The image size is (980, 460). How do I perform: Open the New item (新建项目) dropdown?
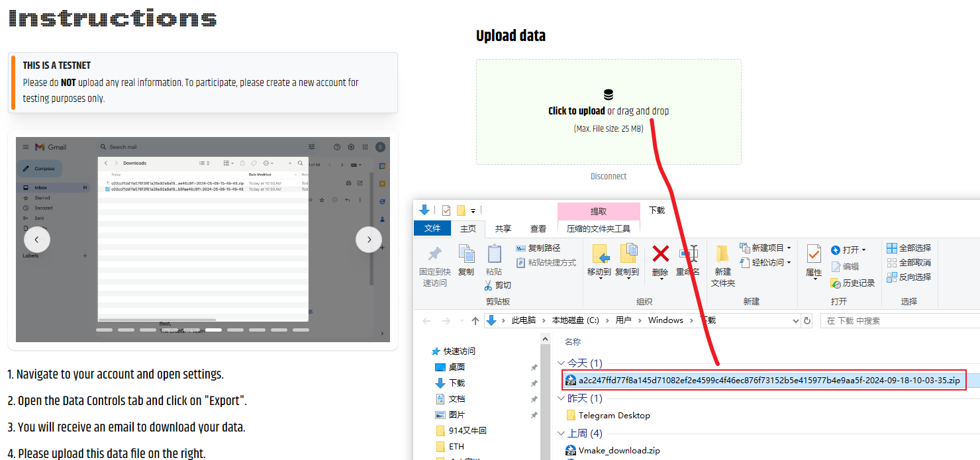click(765, 248)
